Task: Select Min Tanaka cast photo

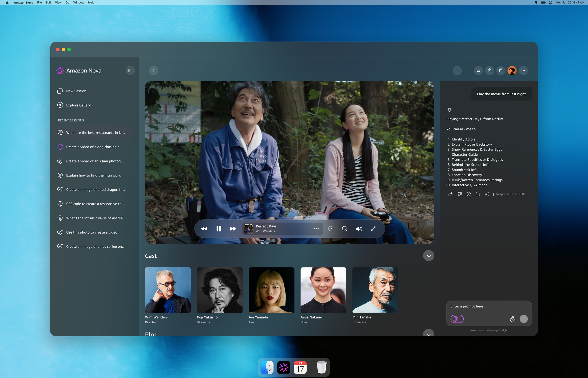Action: click(375, 290)
